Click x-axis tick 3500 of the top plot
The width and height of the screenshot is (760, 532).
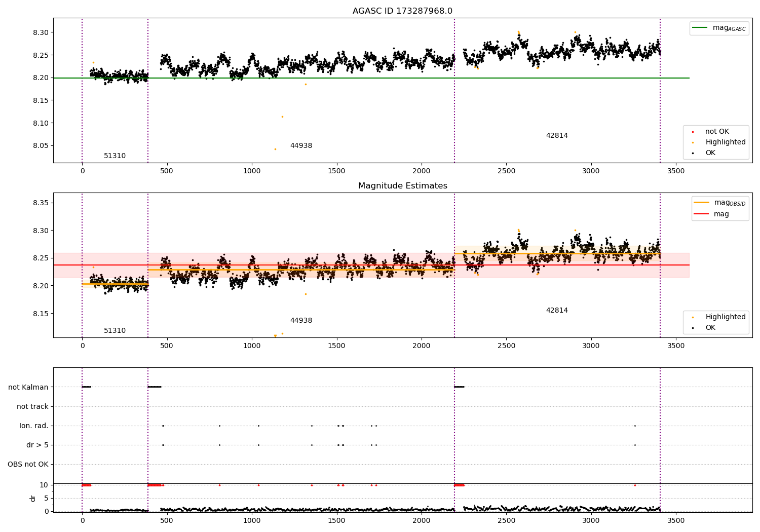pos(676,171)
